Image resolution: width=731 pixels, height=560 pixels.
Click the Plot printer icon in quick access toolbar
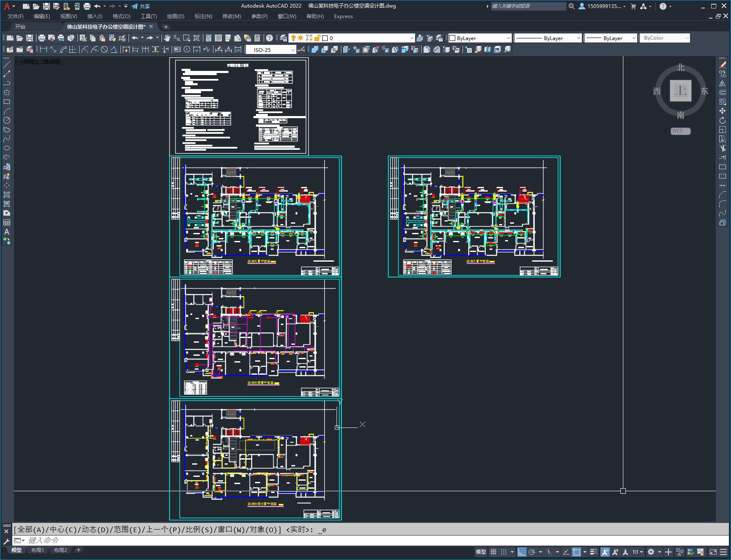point(87,6)
